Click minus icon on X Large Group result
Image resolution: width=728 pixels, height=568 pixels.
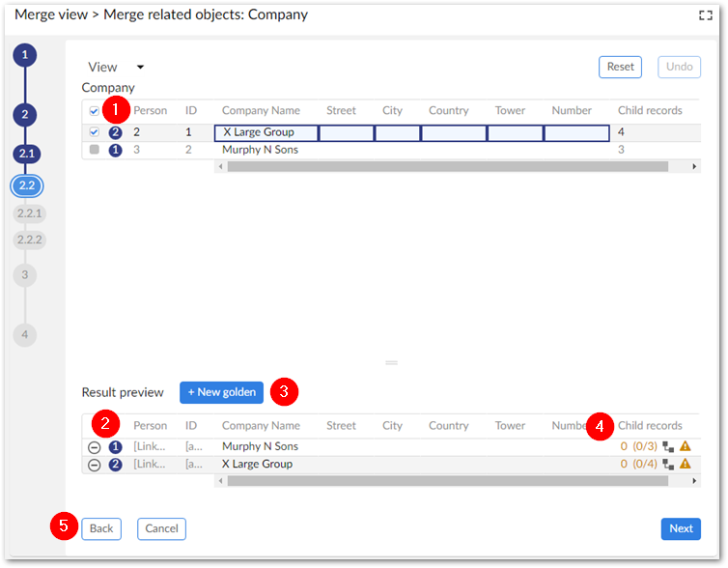click(94, 465)
